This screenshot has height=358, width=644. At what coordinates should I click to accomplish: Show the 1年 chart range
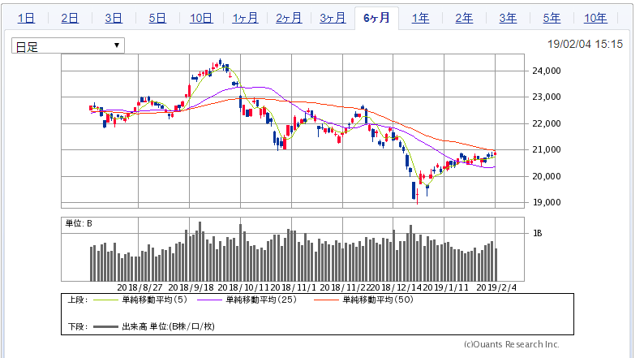(420, 18)
